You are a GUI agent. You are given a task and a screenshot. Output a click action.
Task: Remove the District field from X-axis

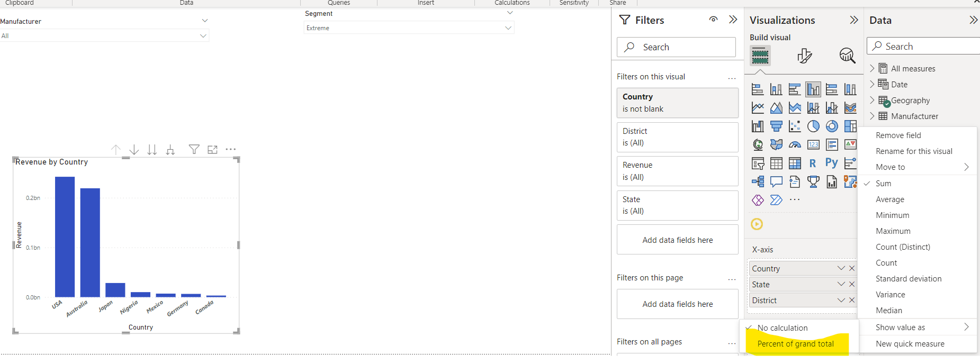(852, 300)
